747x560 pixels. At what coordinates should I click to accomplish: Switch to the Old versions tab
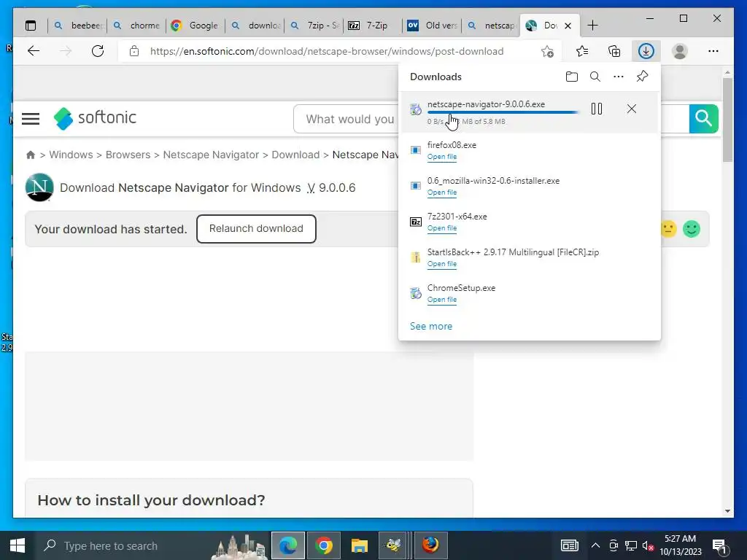coord(432,26)
